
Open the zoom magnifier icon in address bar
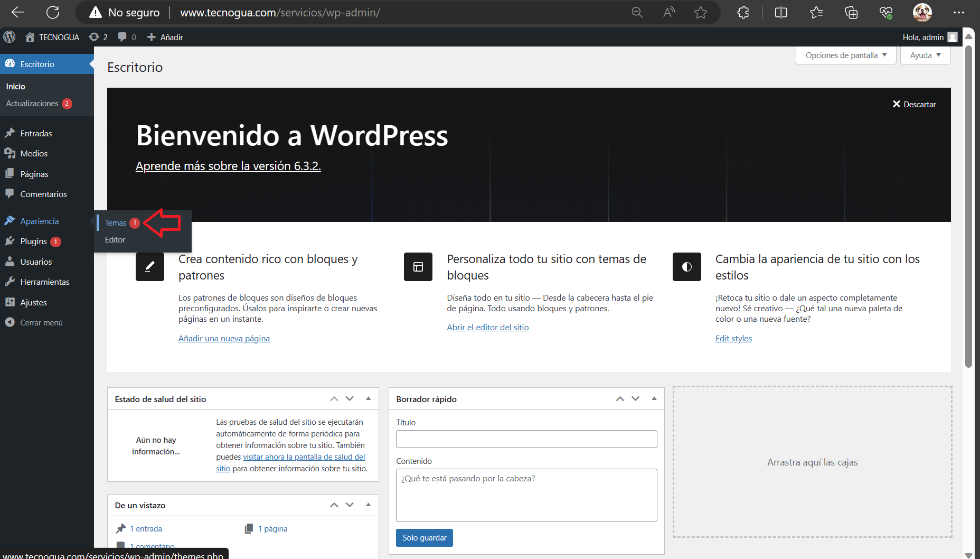click(x=637, y=13)
